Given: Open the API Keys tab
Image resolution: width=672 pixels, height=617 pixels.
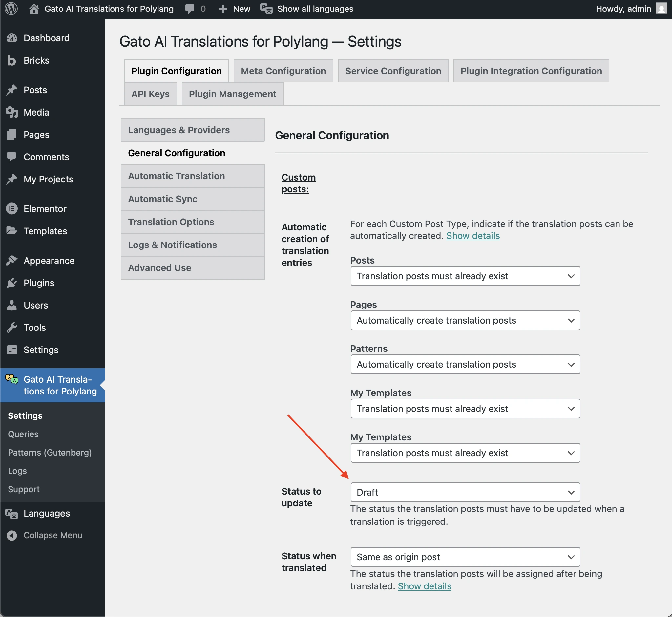Looking at the screenshot, I should pos(150,94).
